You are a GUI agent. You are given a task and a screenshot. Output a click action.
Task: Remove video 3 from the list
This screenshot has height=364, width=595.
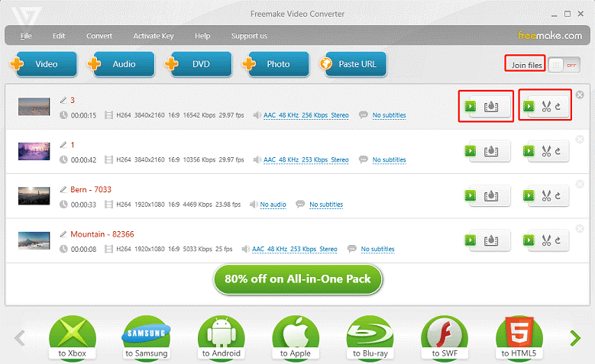580,95
